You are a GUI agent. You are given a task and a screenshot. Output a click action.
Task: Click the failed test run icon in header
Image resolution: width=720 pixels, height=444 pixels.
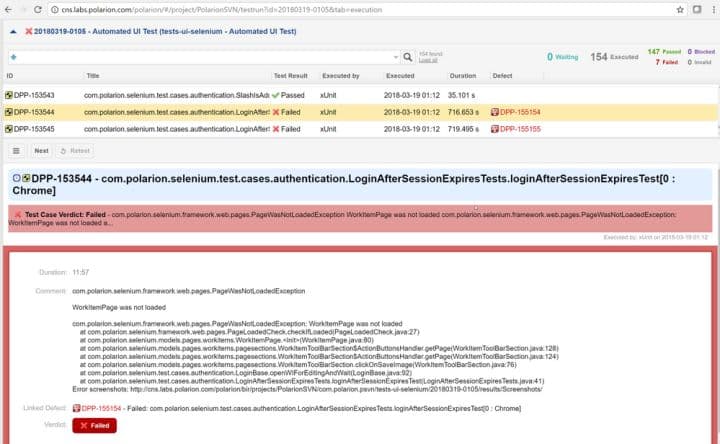click(x=27, y=31)
